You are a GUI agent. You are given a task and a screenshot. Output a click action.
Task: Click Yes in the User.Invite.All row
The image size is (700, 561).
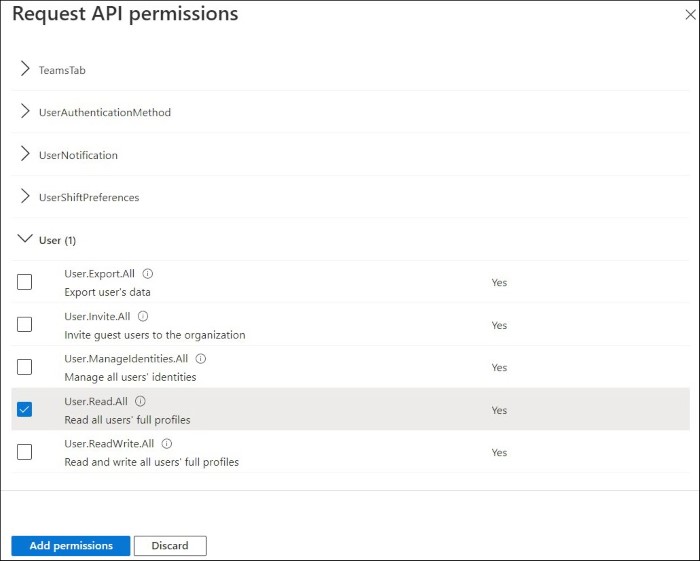pyautogui.click(x=499, y=325)
